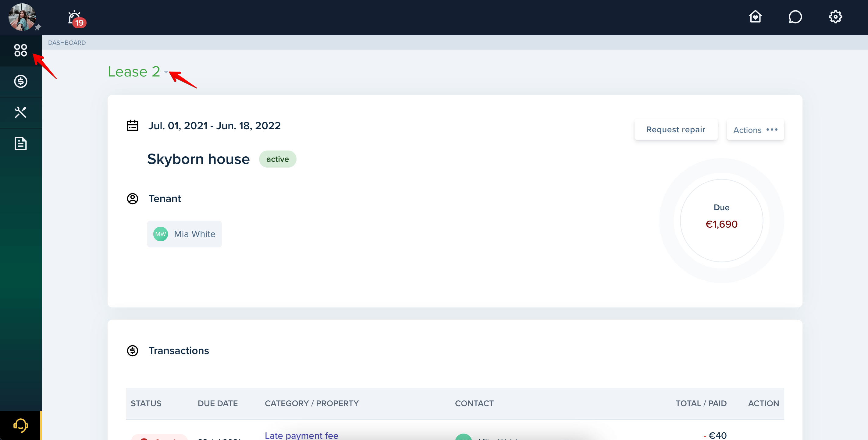This screenshot has width=868, height=440.
Task: Click the Tenant person icon
Action: tap(132, 198)
